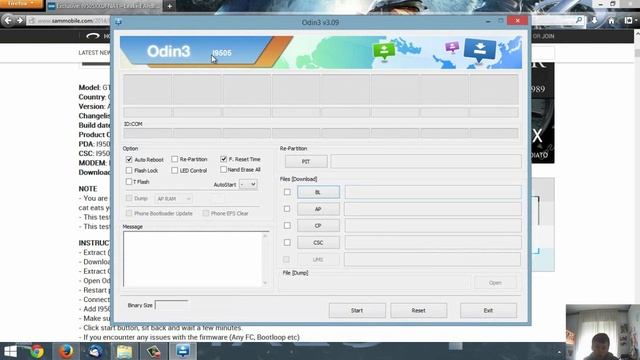Tick the Auto Reboot checkbox
Screen dimensions: 640x360
point(129,159)
